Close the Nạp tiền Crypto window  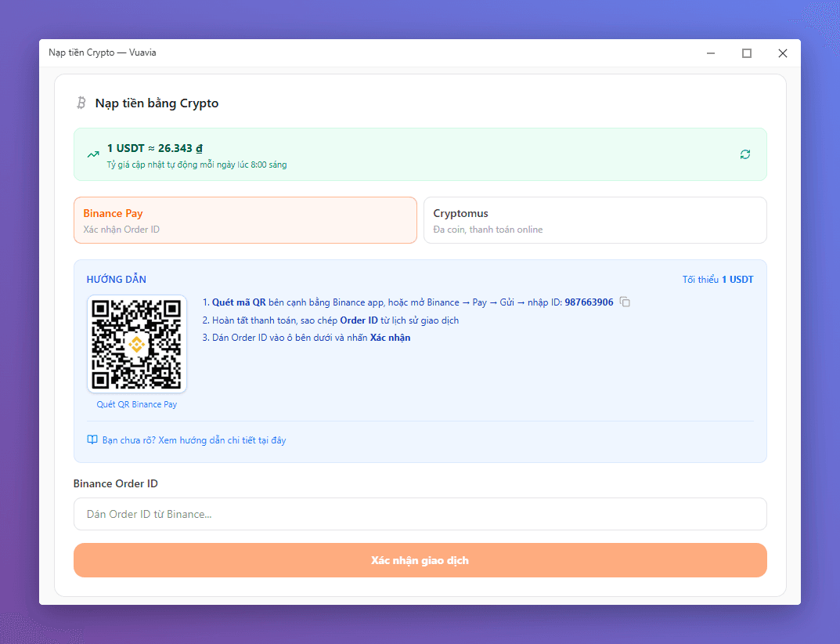point(782,53)
